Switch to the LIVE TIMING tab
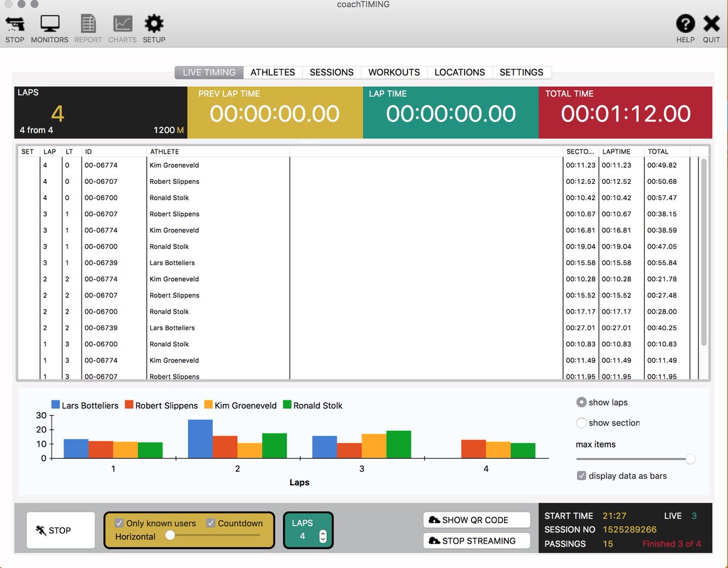Screen dimensions: 728x568 209,72
